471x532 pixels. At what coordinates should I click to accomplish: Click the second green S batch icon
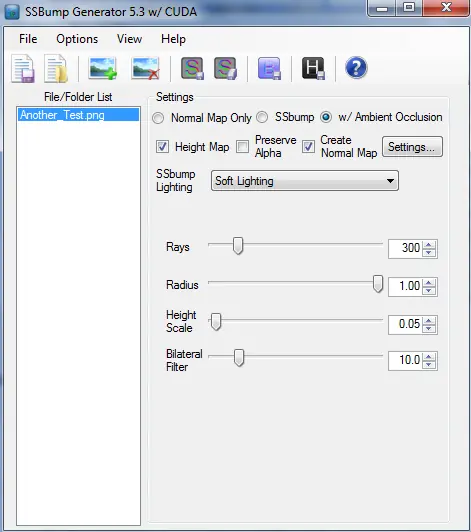(225, 69)
